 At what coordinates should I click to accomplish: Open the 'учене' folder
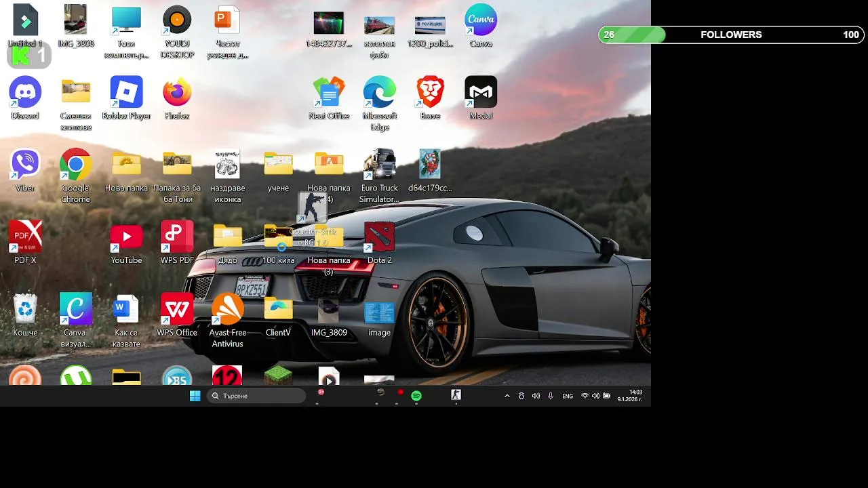point(278,165)
